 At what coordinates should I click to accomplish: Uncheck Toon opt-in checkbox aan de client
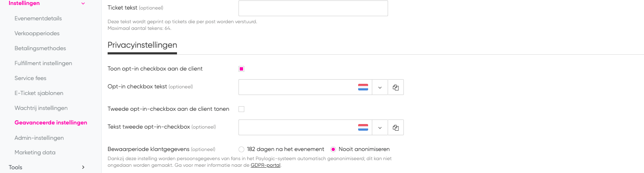point(241,69)
